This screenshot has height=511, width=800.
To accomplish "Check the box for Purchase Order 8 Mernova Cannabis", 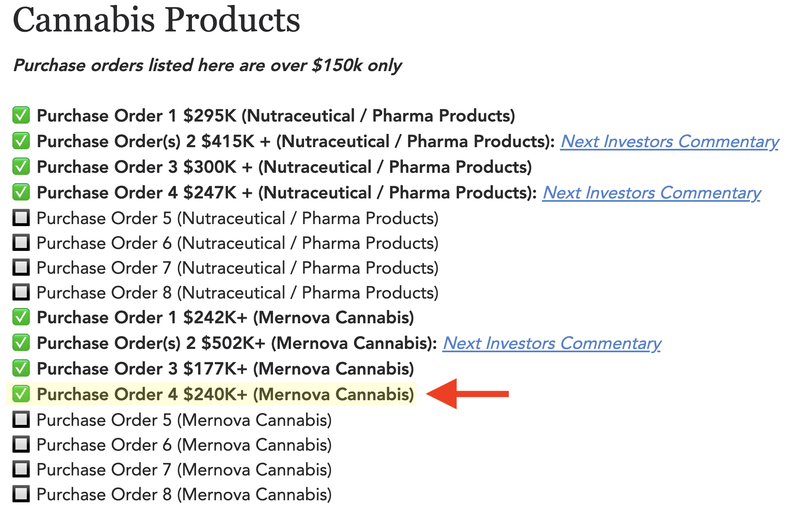I will click(x=21, y=494).
